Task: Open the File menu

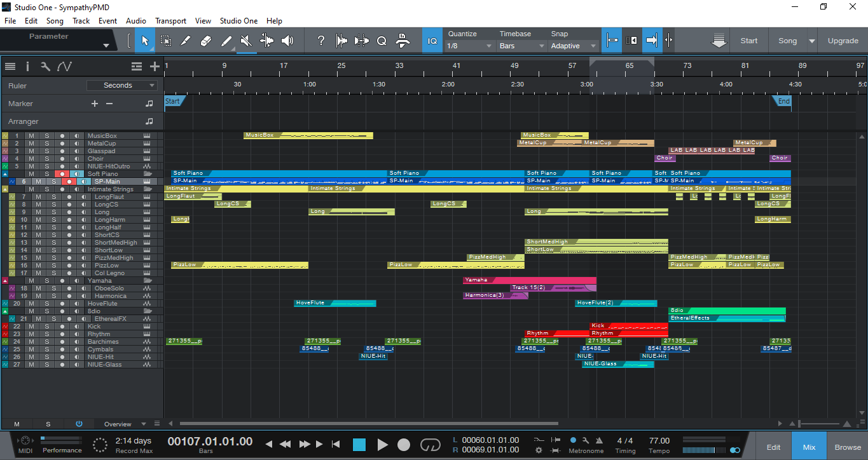Action: tap(10, 21)
